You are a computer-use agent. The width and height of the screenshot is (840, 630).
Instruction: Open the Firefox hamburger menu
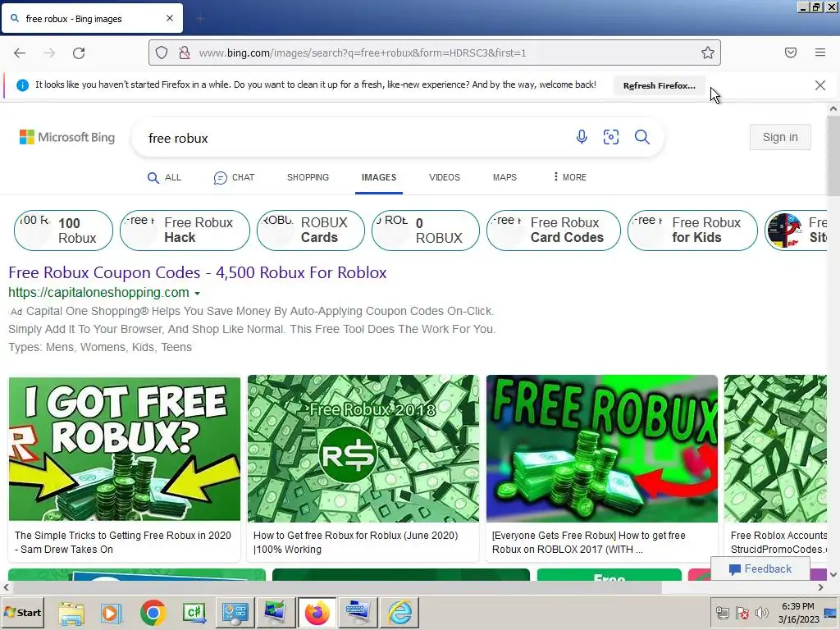click(820, 52)
